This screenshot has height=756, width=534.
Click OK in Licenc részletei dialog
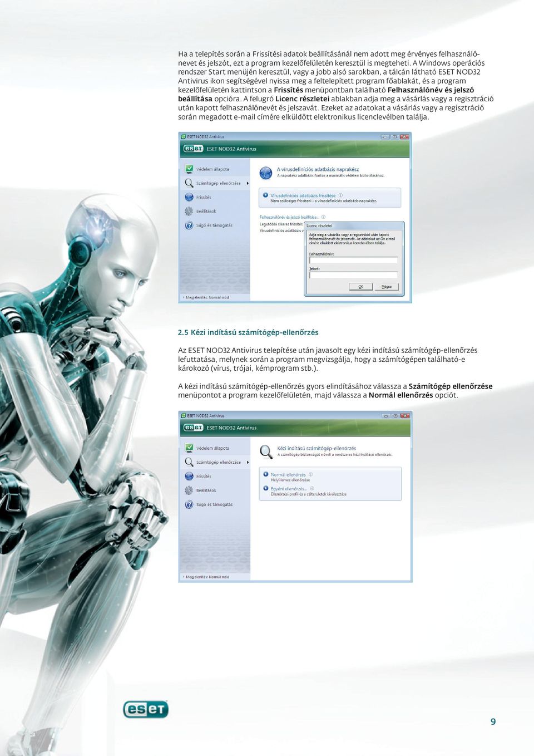click(360, 287)
